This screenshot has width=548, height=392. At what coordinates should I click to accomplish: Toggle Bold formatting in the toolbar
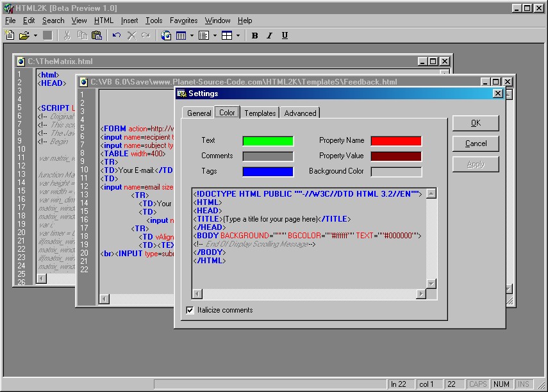click(x=254, y=36)
